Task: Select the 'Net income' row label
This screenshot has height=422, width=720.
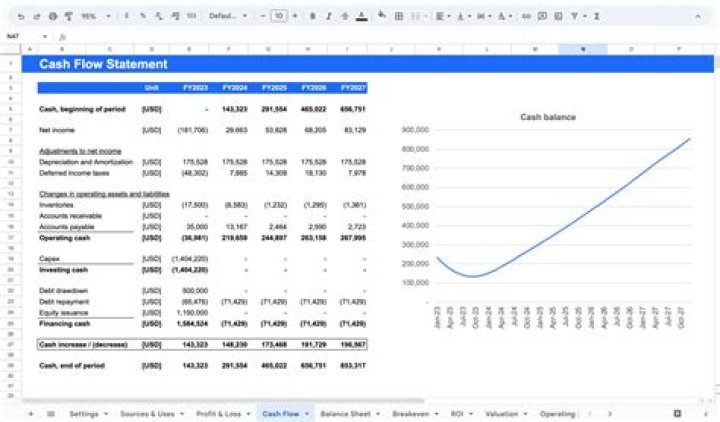Action: coord(57,130)
